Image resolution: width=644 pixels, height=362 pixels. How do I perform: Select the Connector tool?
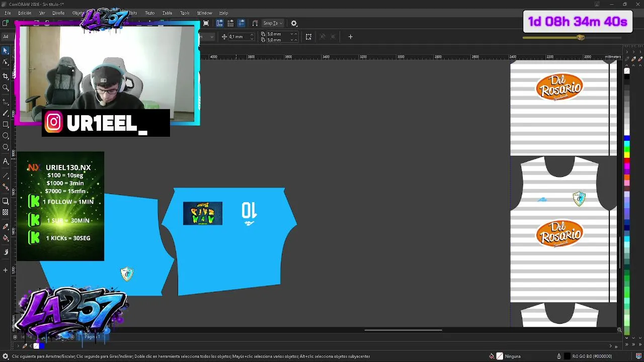point(6,187)
